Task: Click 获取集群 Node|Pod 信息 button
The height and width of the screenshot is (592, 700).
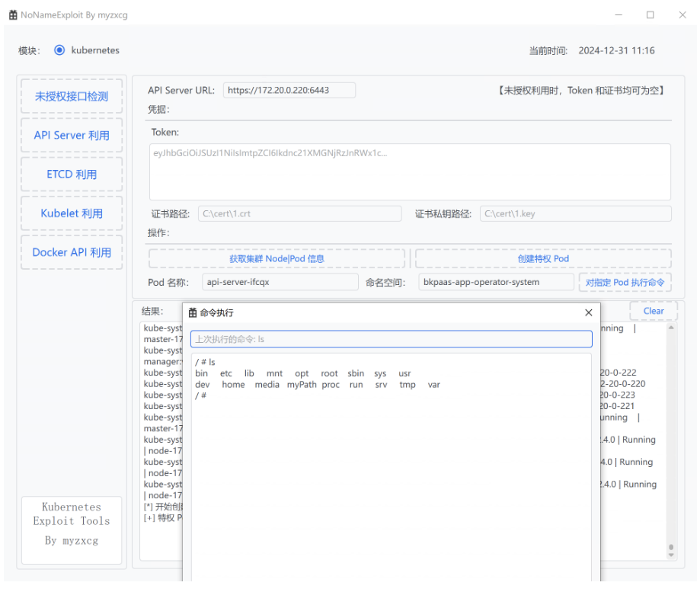Action: pos(276,258)
